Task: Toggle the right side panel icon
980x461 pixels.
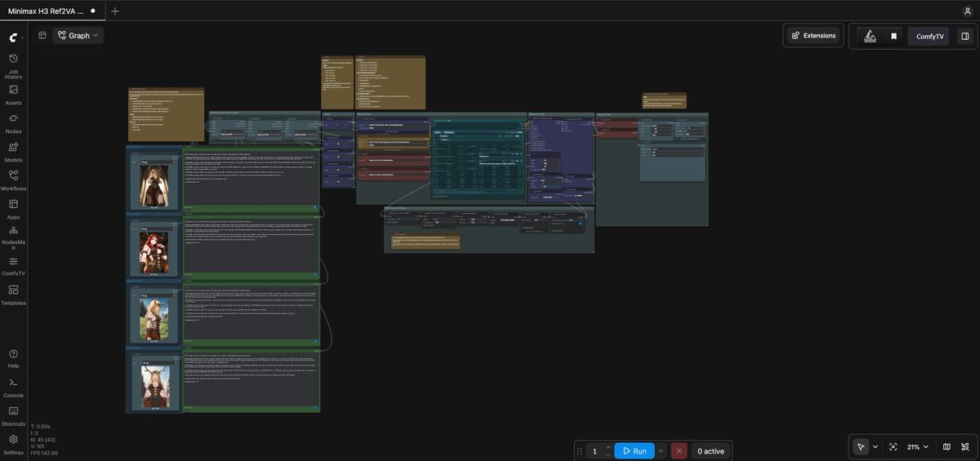Action: tap(964, 36)
